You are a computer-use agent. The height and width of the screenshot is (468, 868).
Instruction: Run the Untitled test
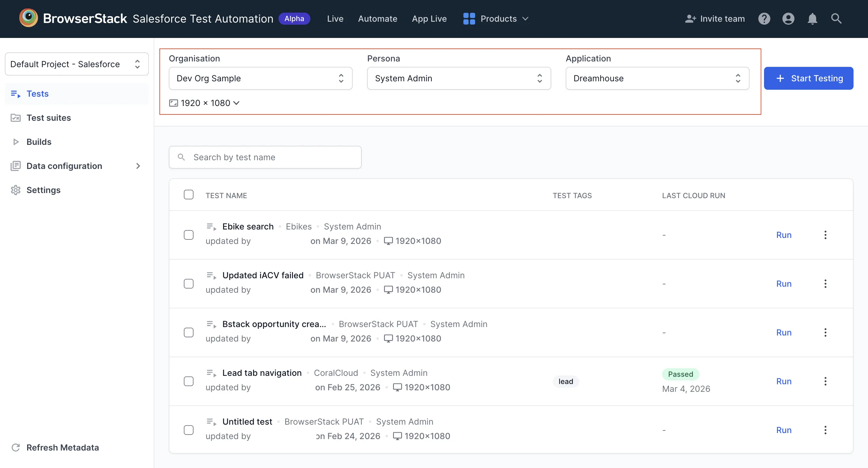[783, 430]
